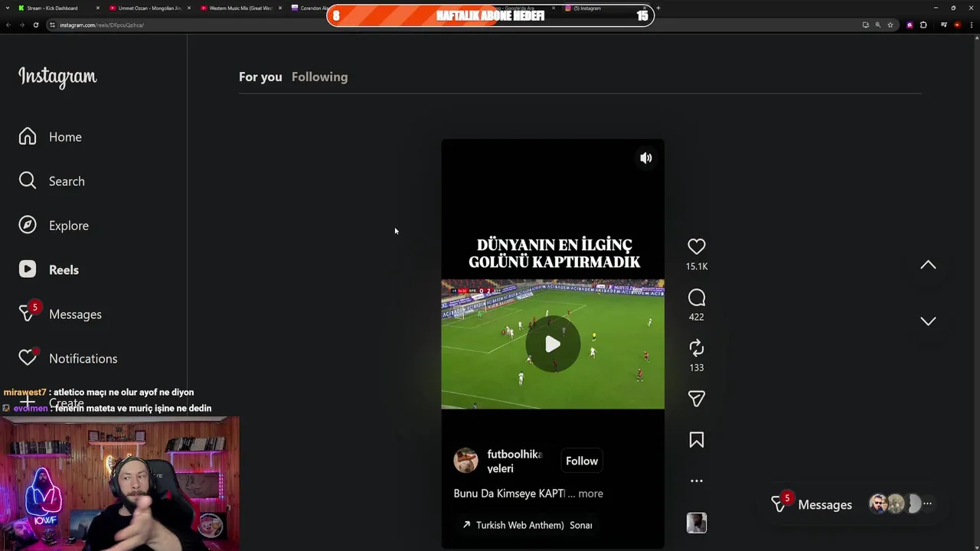The image size is (980, 551).
Task: Reload the Instagram page
Action: (x=35, y=25)
